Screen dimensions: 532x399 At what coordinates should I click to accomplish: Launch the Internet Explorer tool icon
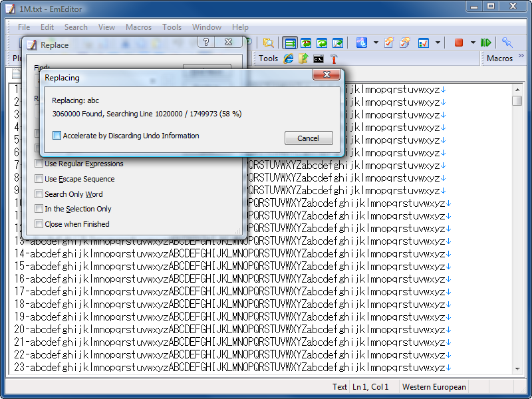click(x=289, y=59)
